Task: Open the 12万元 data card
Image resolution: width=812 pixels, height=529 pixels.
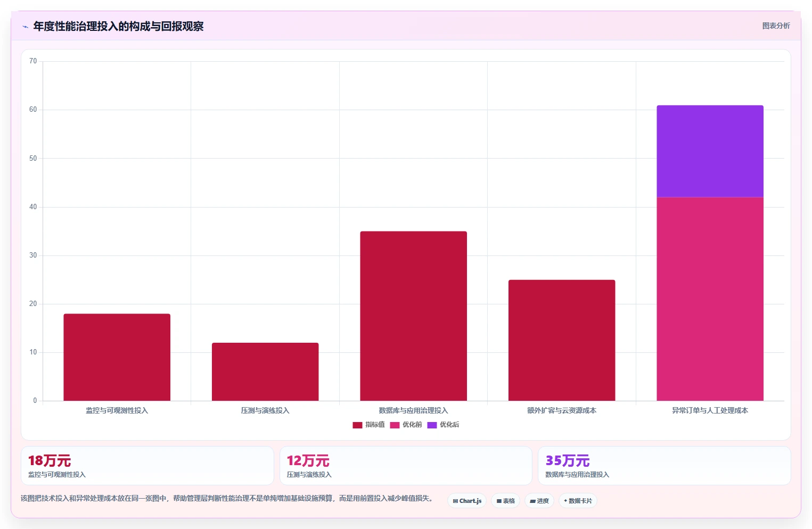Action: point(406,466)
